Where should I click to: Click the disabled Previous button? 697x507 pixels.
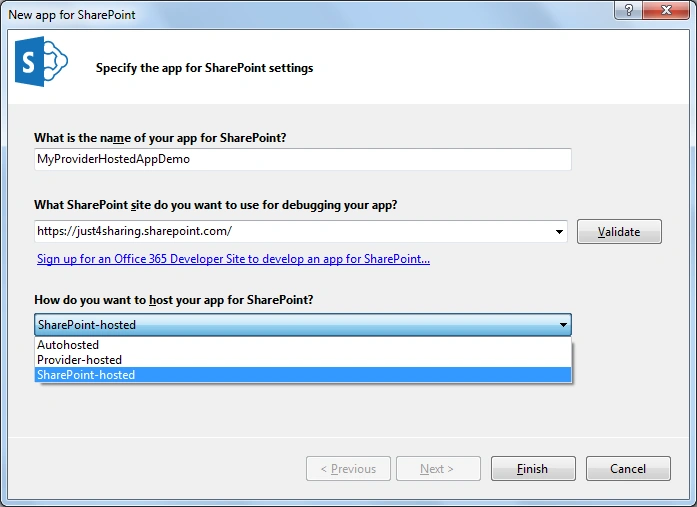(x=348, y=468)
